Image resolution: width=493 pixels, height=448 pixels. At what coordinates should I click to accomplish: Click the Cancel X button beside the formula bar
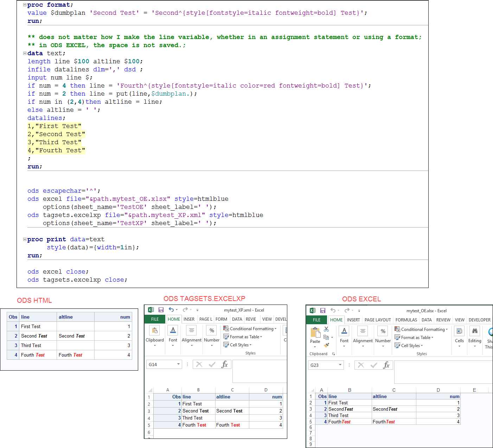[199, 364]
